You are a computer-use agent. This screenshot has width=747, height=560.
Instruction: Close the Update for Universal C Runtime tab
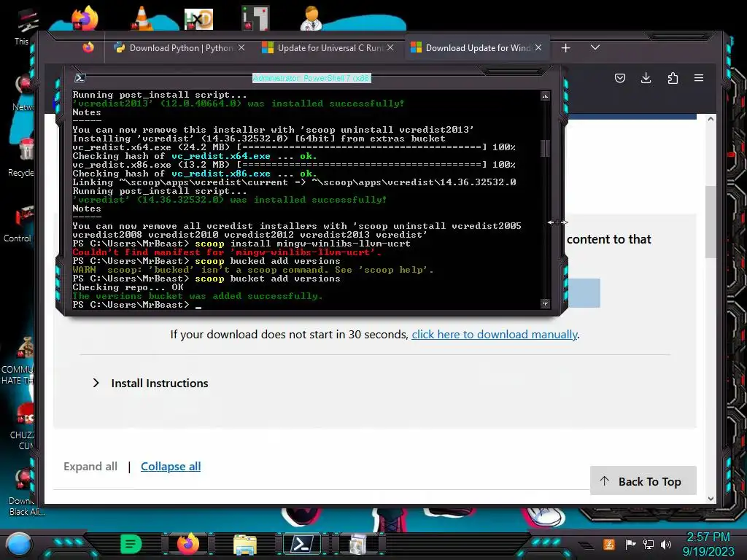[390, 47]
